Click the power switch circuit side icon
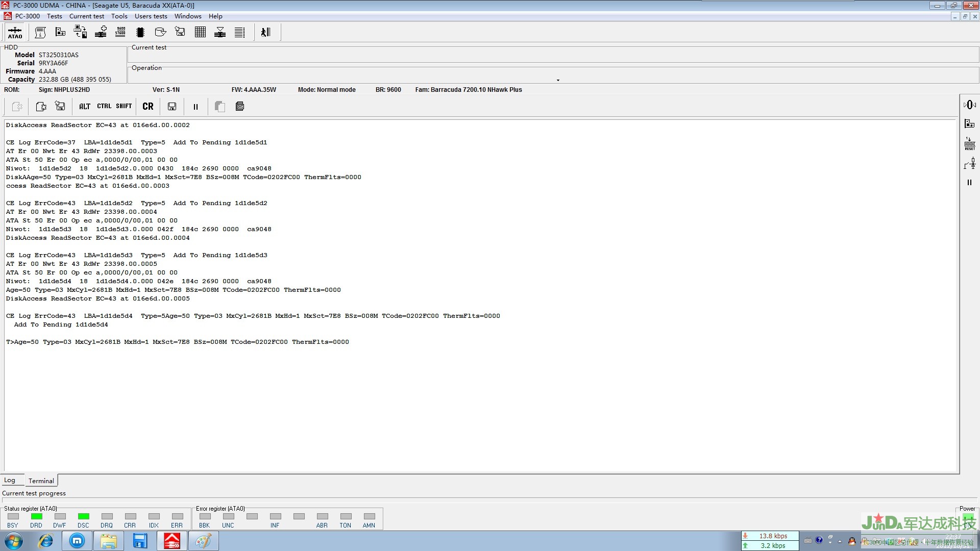This screenshot has height=551, width=980. coord(969,164)
